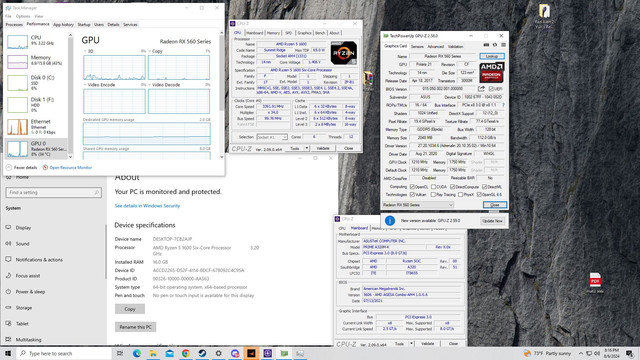Click the Ryzen logo in CPU-Z

pos(344,53)
